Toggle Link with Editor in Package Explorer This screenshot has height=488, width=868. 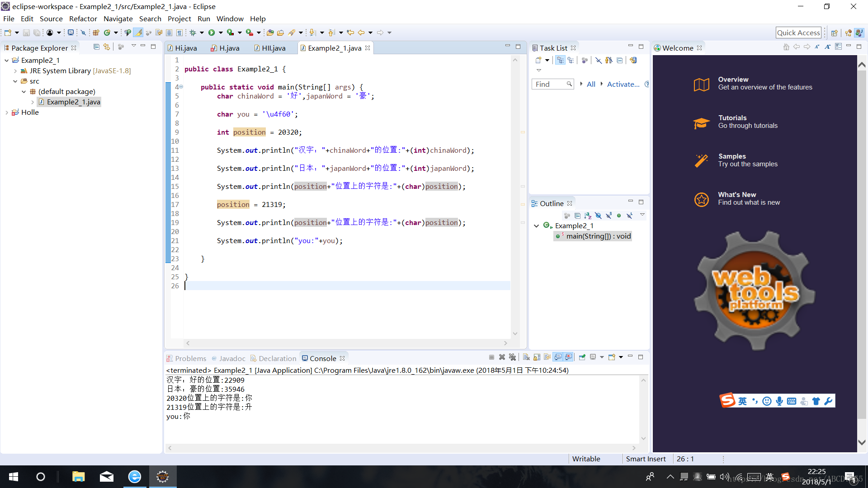pos(107,47)
